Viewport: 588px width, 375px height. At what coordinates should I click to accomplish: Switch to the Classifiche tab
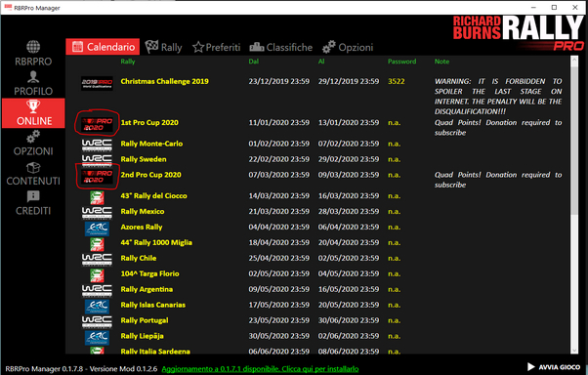281,47
